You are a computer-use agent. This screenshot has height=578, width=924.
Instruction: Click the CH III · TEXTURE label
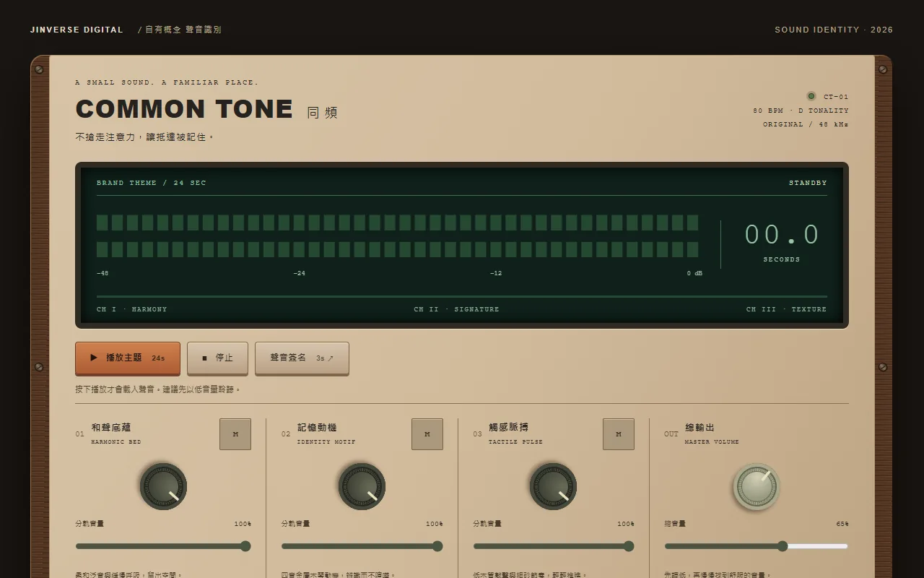[786, 309]
